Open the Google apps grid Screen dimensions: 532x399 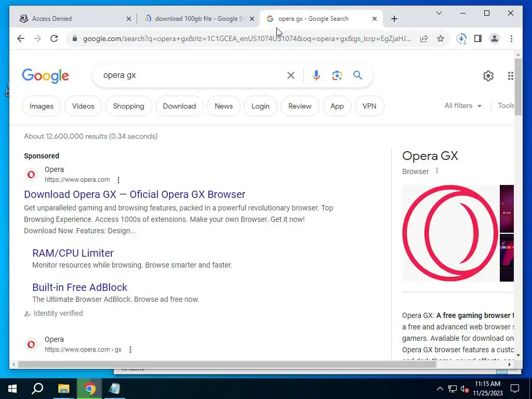pyautogui.click(x=511, y=76)
